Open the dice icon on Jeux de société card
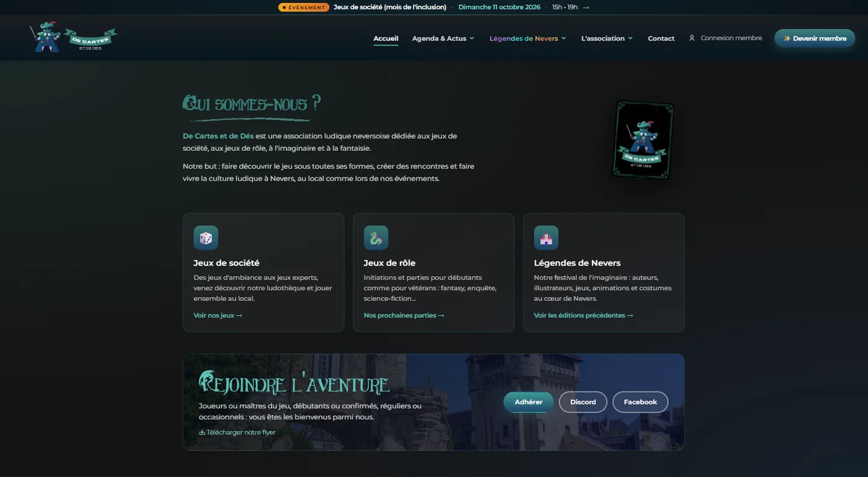868x477 pixels. pos(206,238)
